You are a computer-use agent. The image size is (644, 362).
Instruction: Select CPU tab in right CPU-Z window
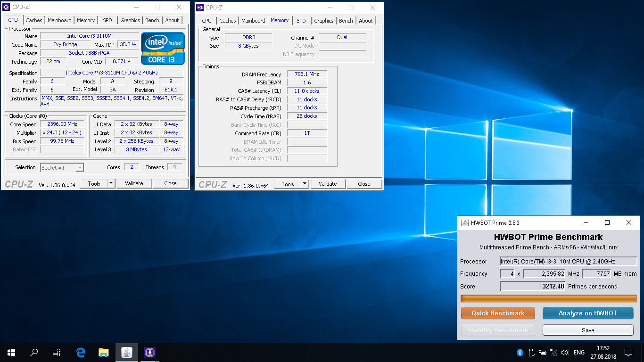click(x=207, y=21)
